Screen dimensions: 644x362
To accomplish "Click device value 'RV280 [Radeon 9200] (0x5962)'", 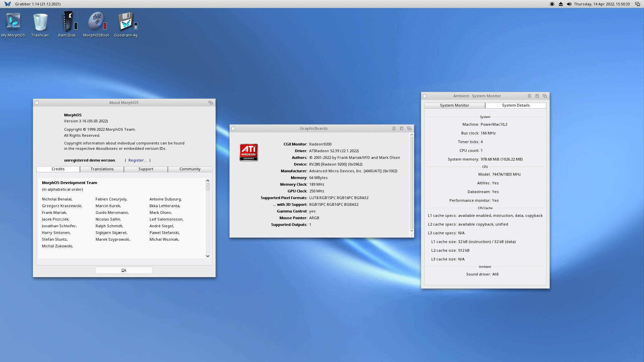I will (x=336, y=164).
